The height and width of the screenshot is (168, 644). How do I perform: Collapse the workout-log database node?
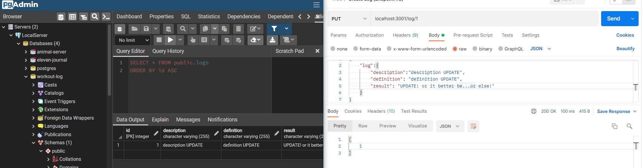pos(26,77)
